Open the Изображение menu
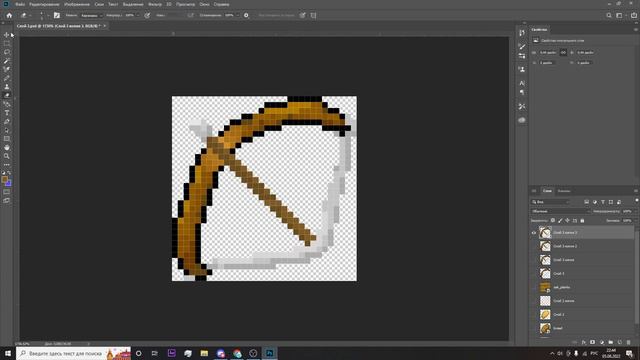This screenshot has width=640, height=360. click(77, 4)
